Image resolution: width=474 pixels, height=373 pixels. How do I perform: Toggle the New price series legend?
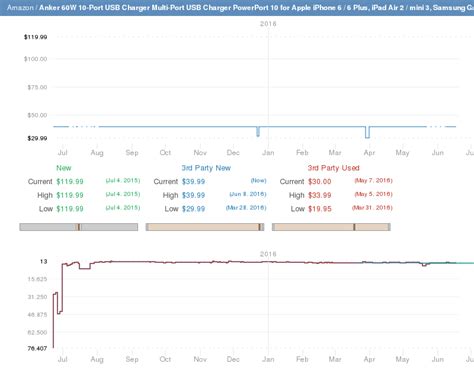[x=64, y=168]
